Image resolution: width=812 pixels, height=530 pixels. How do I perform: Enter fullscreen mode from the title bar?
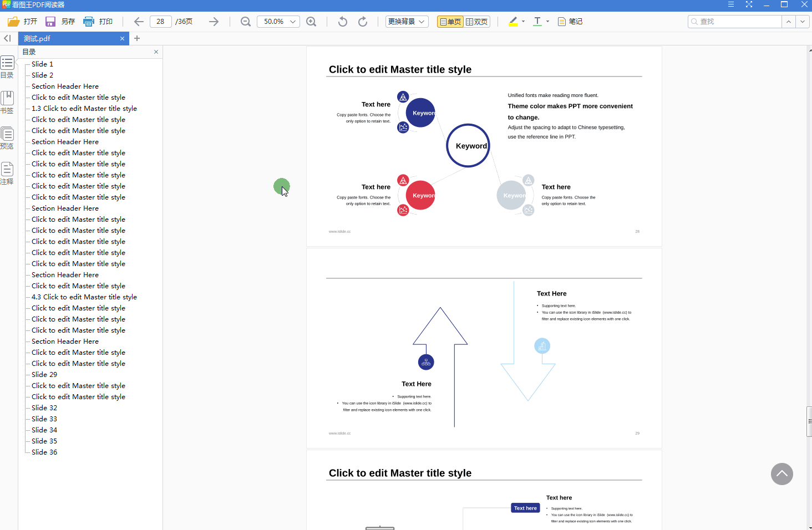749,4
